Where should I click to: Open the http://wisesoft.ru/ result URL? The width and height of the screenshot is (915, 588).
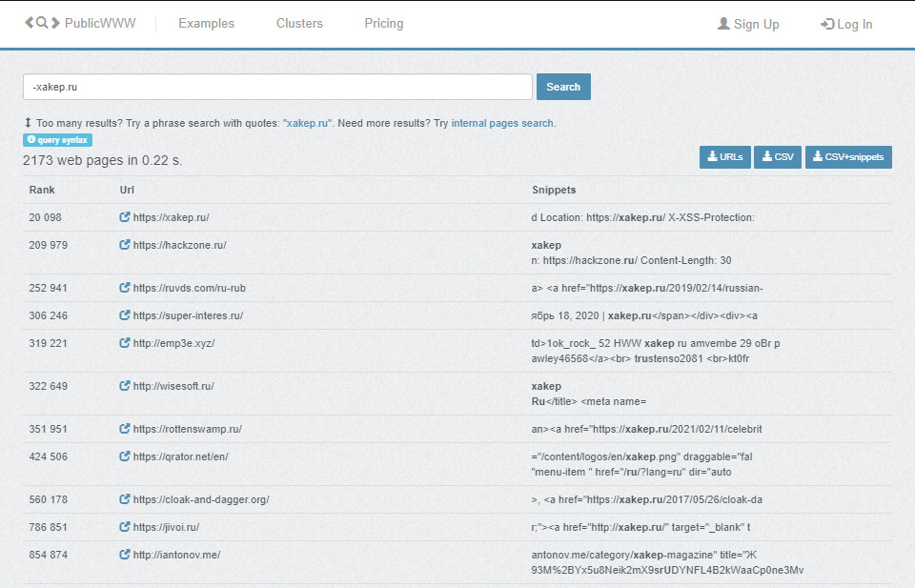(x=173, y=386)
